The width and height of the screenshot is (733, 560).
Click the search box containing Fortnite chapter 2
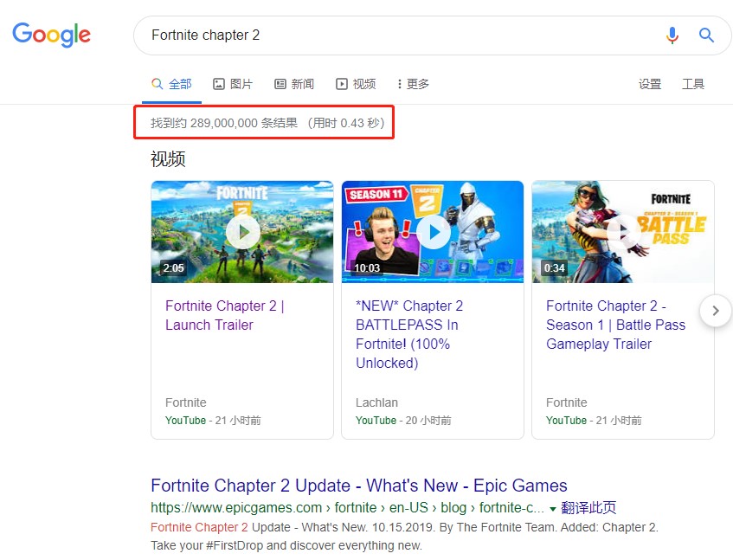[x=433, y=35]
